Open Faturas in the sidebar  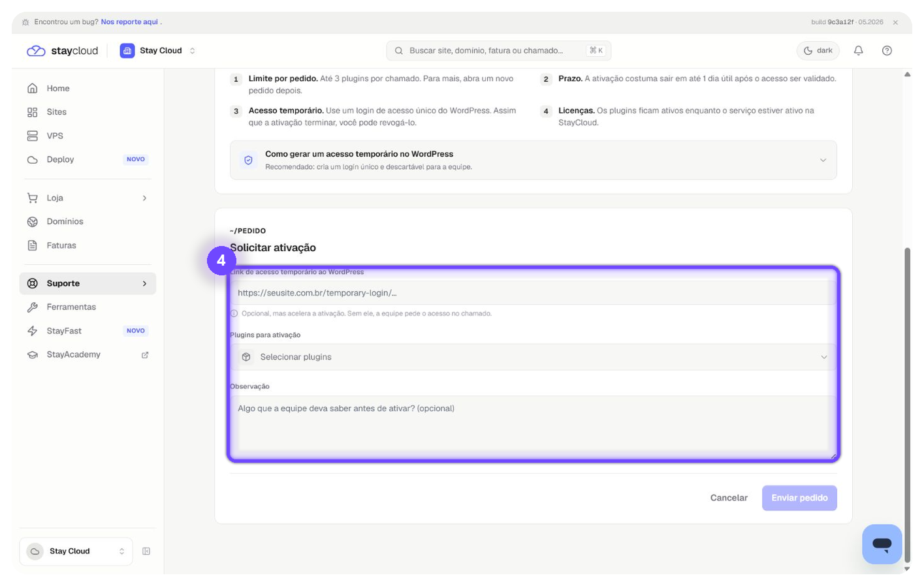click(88, 245)
